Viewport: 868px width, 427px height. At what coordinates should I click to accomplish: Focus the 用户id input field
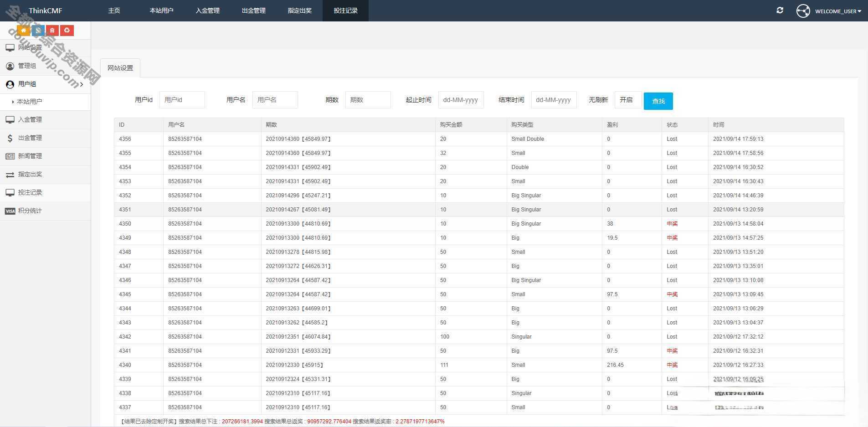point(182,100)
